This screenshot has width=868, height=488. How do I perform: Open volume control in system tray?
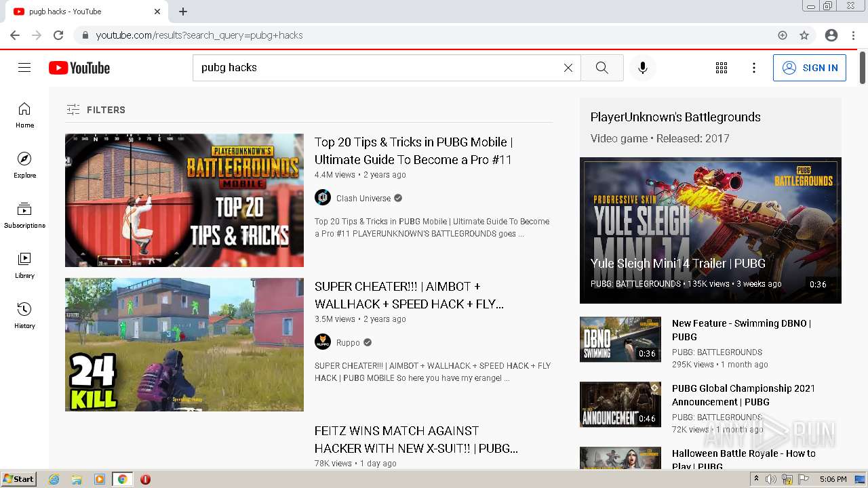click(x=771, y=479)
